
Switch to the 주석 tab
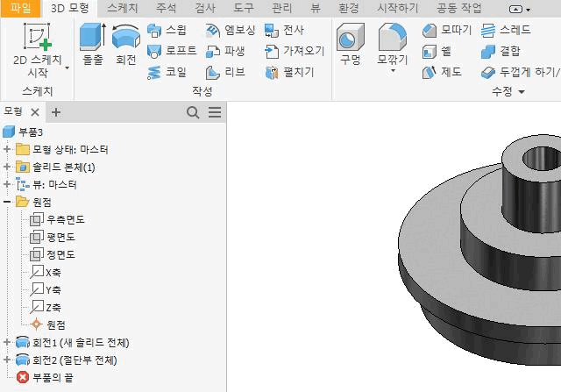point(166,8)
